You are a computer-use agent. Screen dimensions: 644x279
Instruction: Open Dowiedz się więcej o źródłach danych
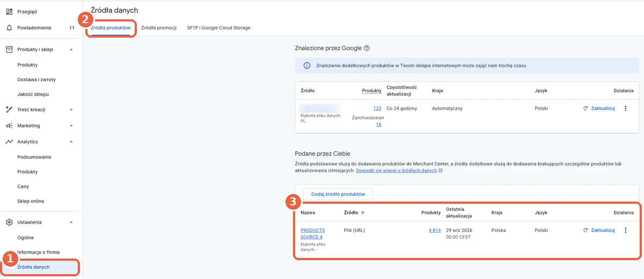[x=399, y=170]
